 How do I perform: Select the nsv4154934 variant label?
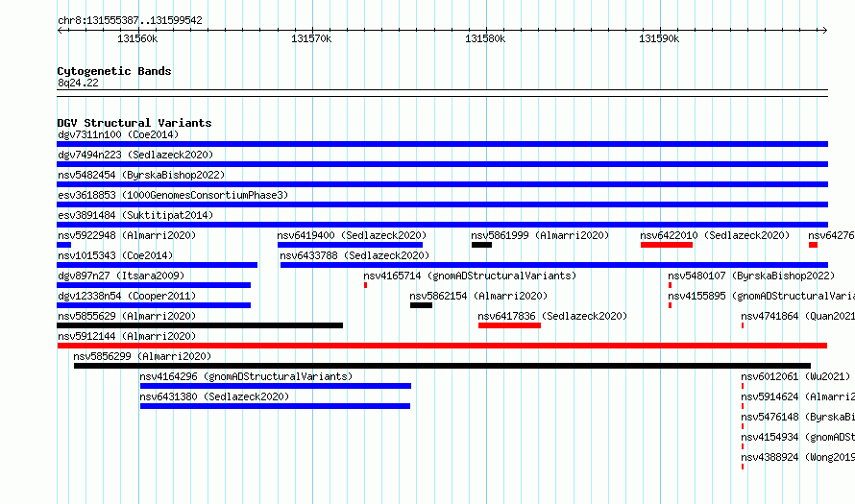click(797, 437)
